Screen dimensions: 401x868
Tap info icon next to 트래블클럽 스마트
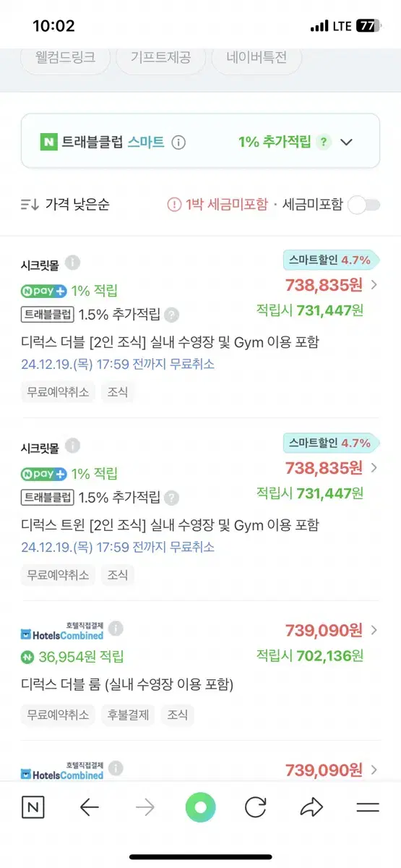178,142
